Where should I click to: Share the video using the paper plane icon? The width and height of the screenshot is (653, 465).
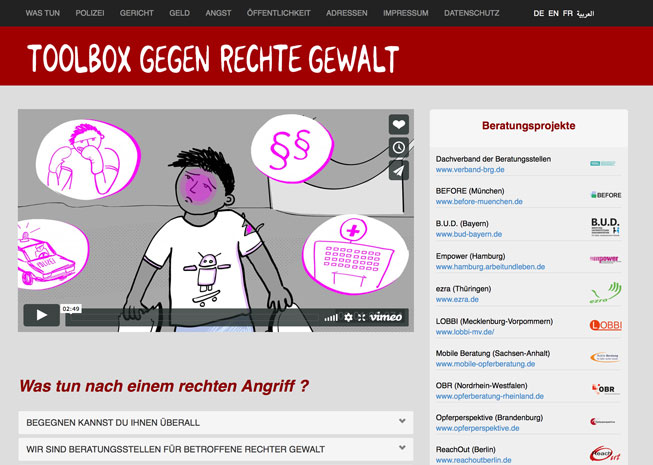[398, 170]
